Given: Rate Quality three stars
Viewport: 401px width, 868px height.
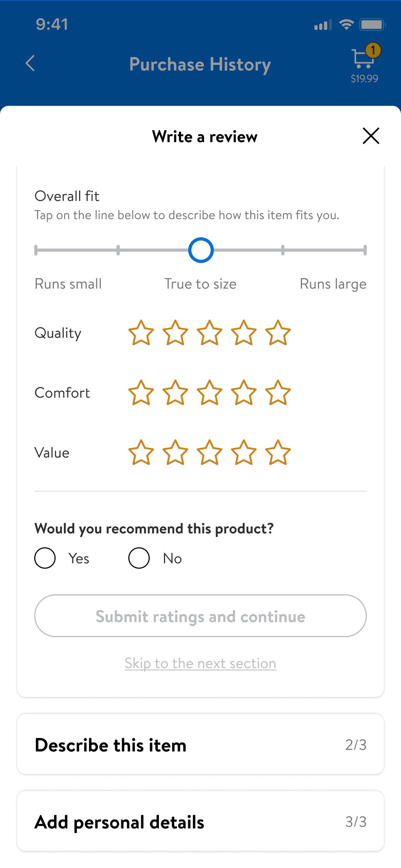Looking at the screenshot, I should 210,333.
